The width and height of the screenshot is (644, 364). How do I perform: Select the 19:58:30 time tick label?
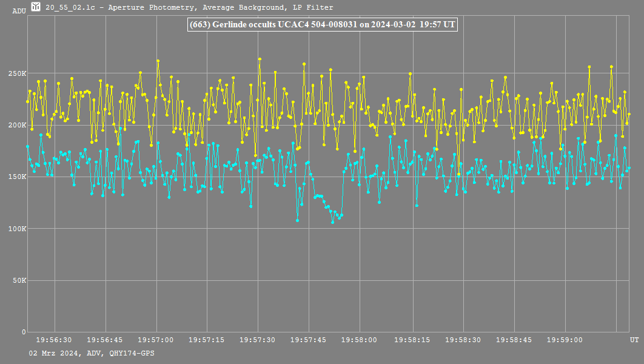click(463, 340)
